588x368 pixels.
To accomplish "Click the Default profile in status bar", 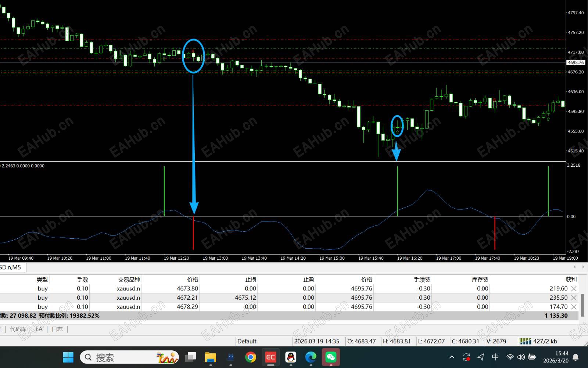I will click(247, 341).
